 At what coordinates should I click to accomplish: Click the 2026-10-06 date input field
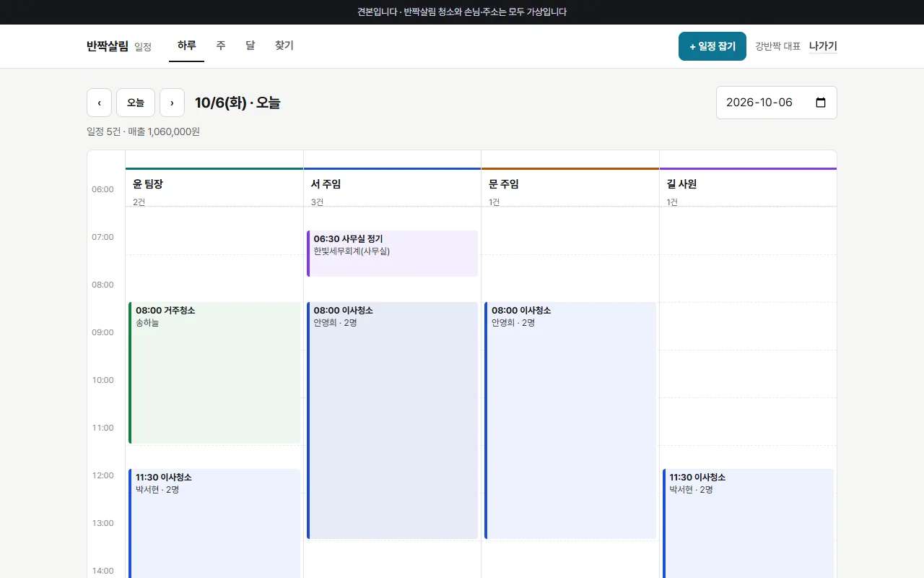coord(777,103)
